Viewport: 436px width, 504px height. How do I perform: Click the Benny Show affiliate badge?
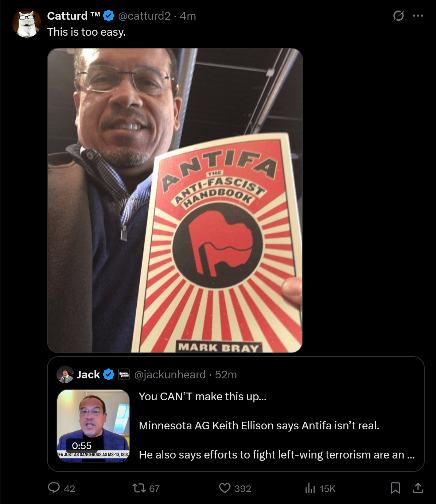click(x=124, y=374)
